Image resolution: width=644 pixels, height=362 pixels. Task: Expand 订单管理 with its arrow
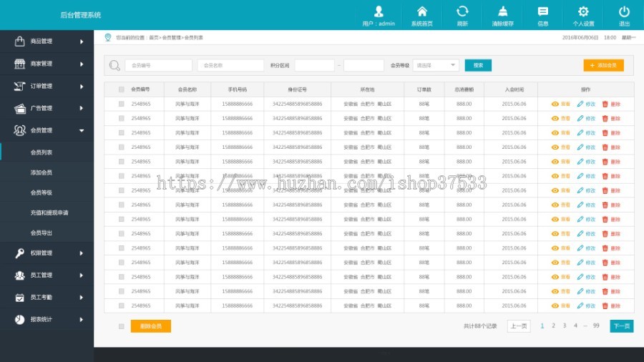[82, 86]
